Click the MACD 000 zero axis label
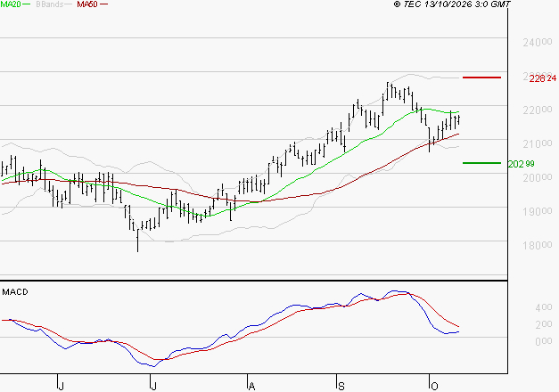Screen dimensions: 559x392 click(544, 341)
